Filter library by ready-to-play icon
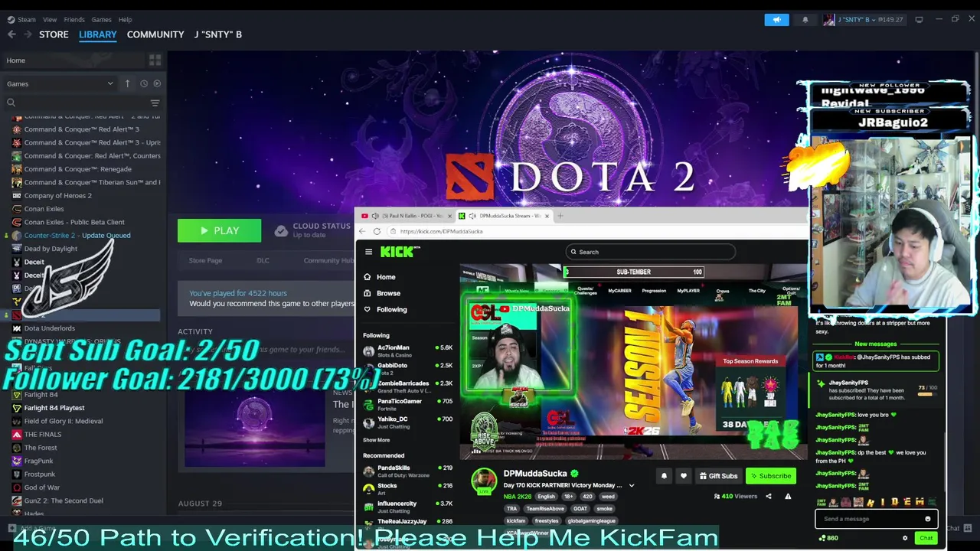 pyautogui.click(x=157, y=83)
